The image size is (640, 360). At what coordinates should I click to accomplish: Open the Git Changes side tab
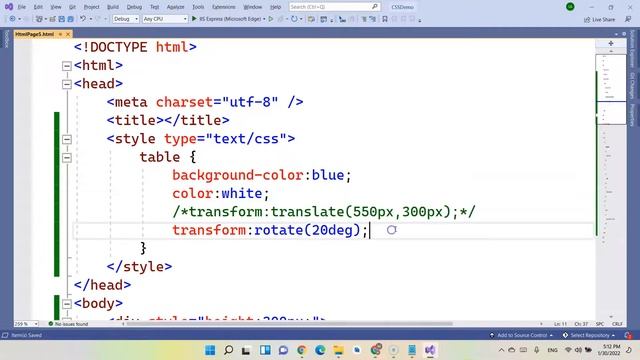[x=632, y=85]
